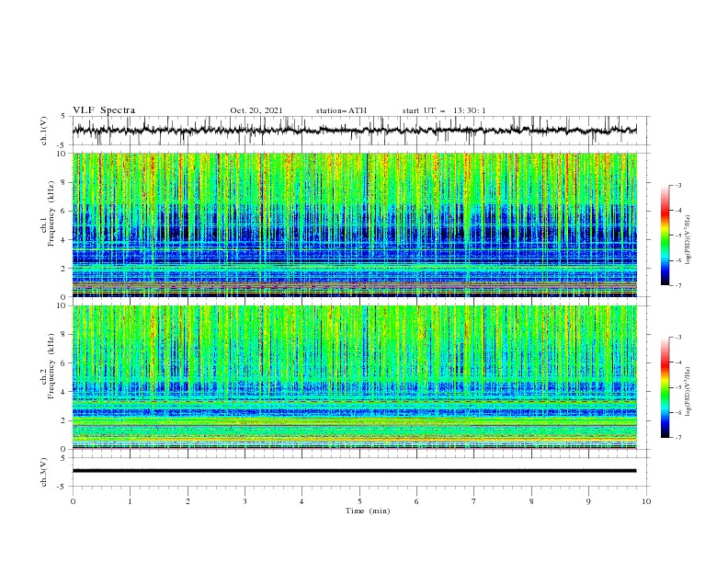
Task: Click time axis tick label '1'
Action: coord(130,501)
